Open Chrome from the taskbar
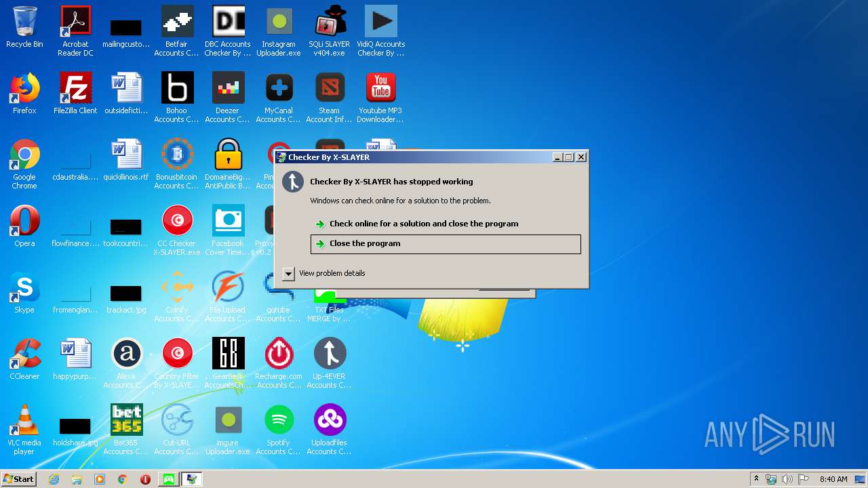The height and width of the screenshot is (488, 868). point(123,479)
